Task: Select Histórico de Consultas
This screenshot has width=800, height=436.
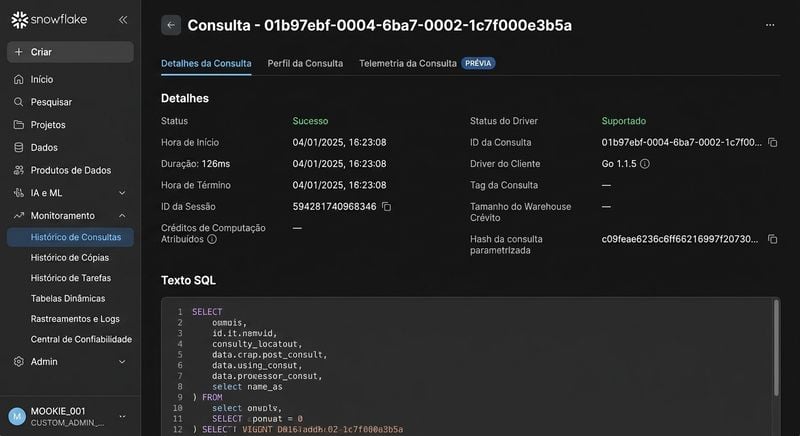Action: click(70, 237)
